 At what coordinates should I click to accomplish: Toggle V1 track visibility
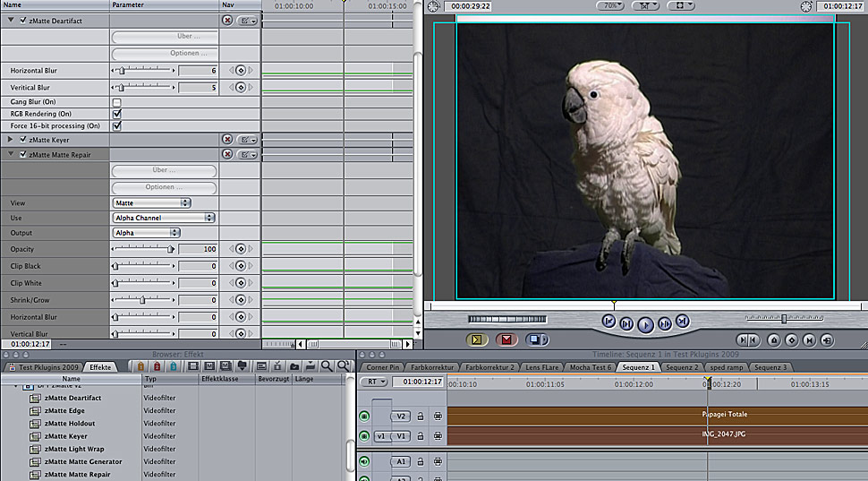click(364, 436)
